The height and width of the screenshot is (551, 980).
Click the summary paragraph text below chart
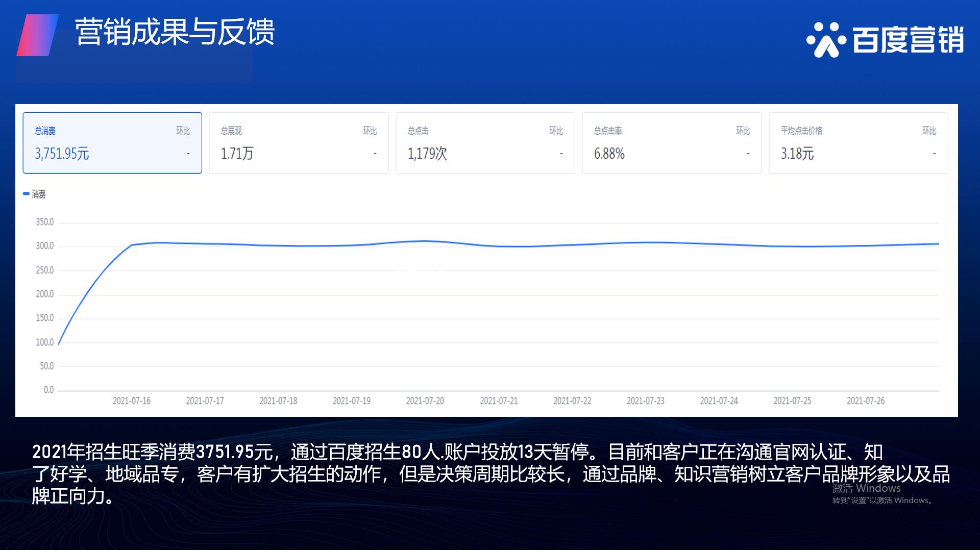click(490, 474)
